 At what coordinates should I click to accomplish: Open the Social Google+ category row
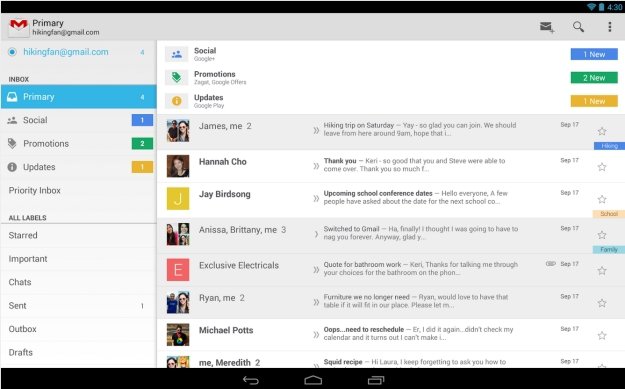click(391, 54)
